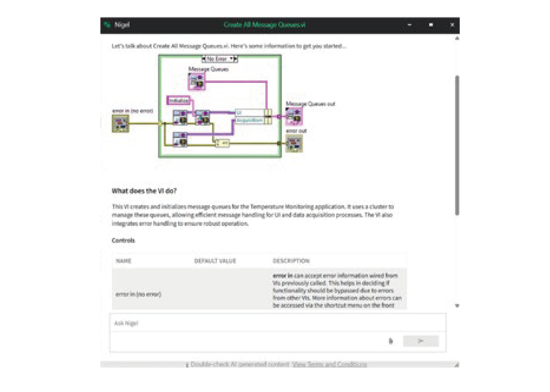The width and height of the screenshot is (550, 392).
Task: Click the Acquisition element of the bundle node
Action: (x=249, y=120)
